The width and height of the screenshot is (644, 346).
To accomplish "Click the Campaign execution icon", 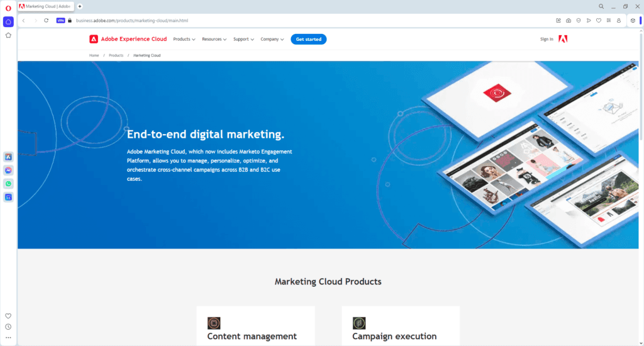I will tap(359, 323).
